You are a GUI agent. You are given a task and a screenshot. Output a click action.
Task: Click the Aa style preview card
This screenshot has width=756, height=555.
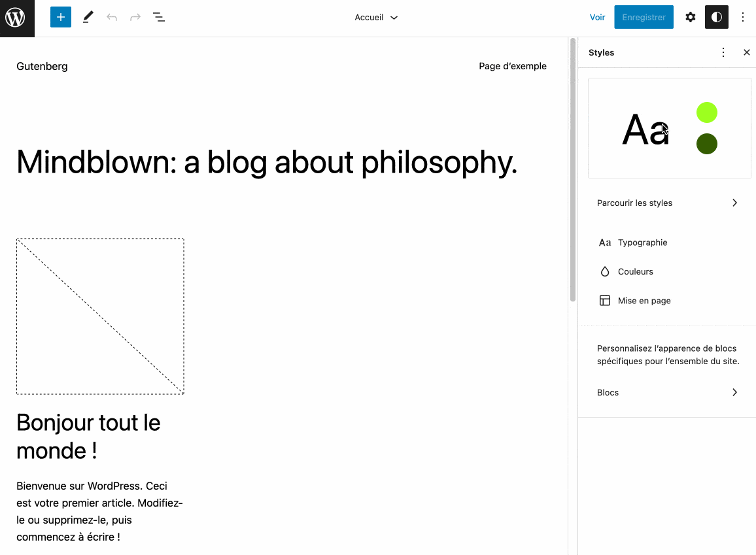click(670, 128)
